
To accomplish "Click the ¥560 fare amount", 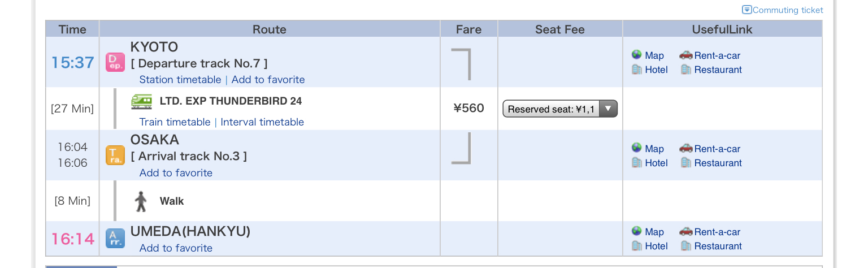I will (468, 108).
